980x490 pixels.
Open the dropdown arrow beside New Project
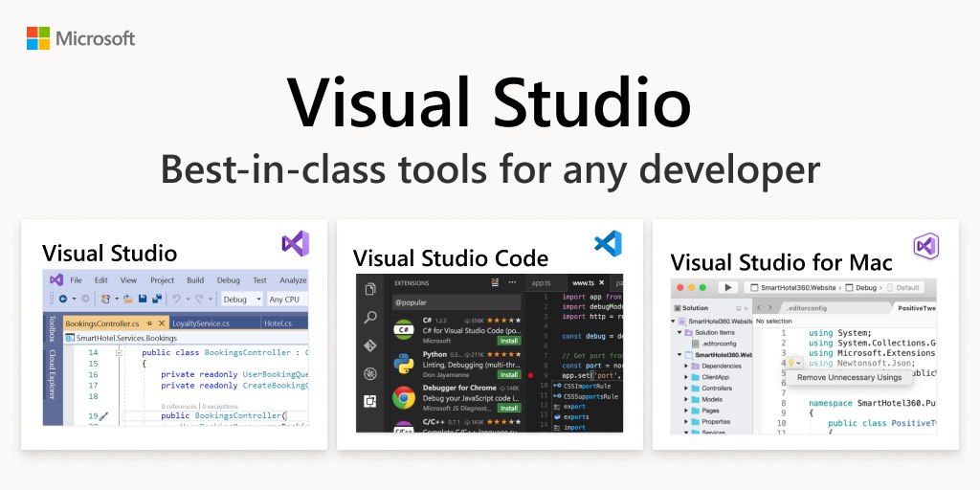tap(117, 299)
